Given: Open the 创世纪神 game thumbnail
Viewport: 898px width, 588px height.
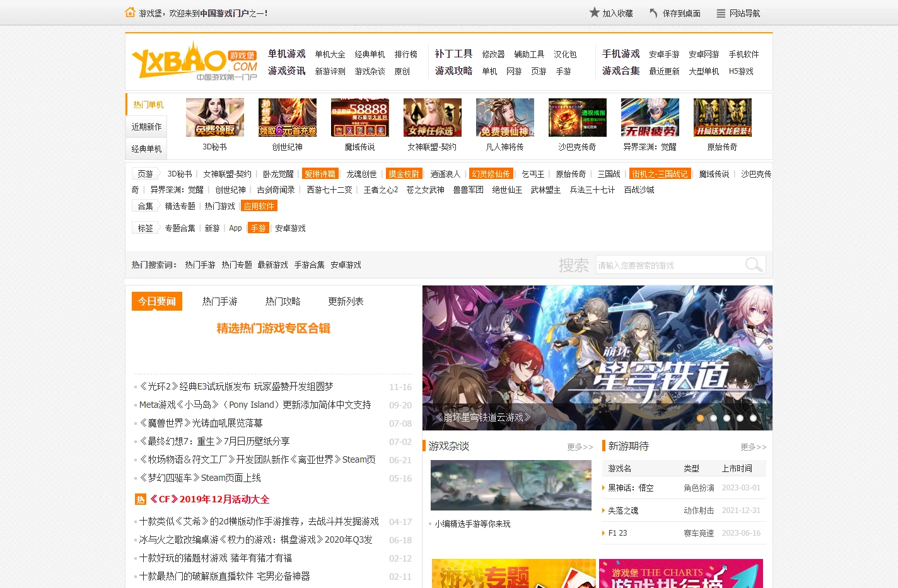Looking at the screenshot, I should pyautogui.click(x=288, y=117).
